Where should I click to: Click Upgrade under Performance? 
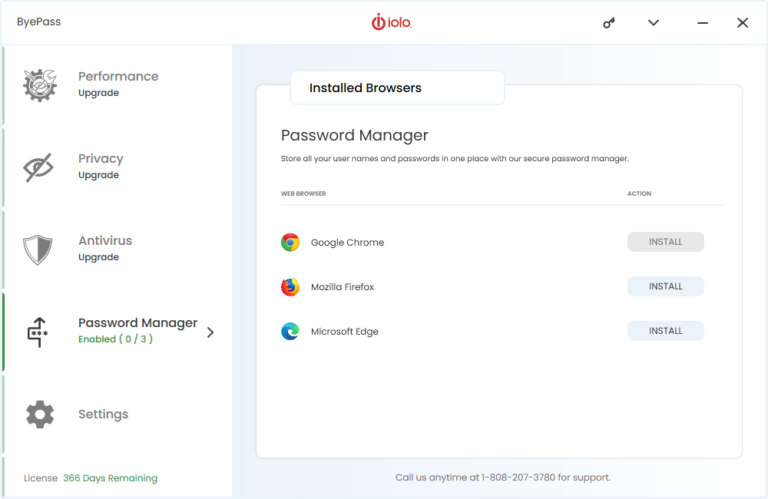click(x=98, y=93)
